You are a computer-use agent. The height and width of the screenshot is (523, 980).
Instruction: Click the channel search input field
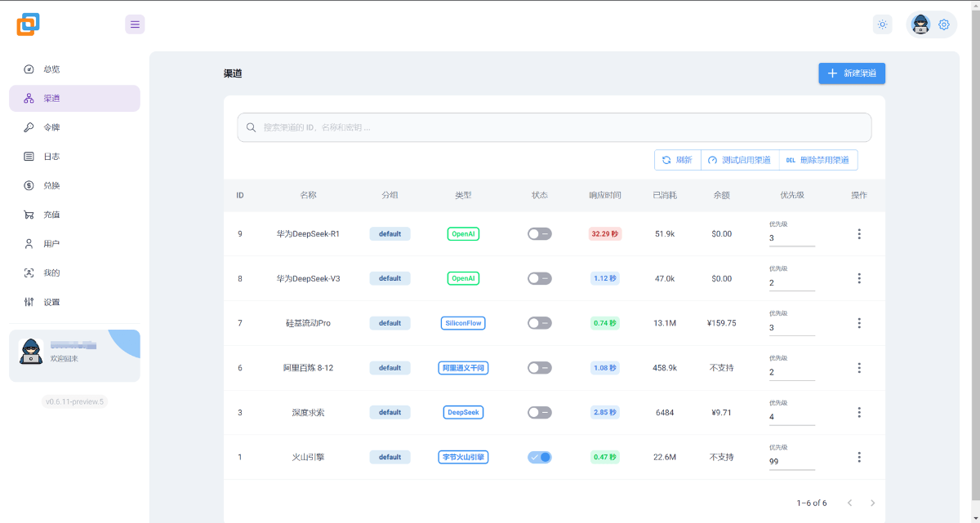[x=555, y=127]
